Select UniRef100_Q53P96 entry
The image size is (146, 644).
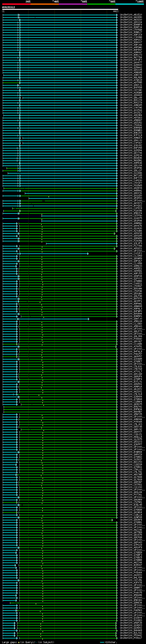coord(131,168)
